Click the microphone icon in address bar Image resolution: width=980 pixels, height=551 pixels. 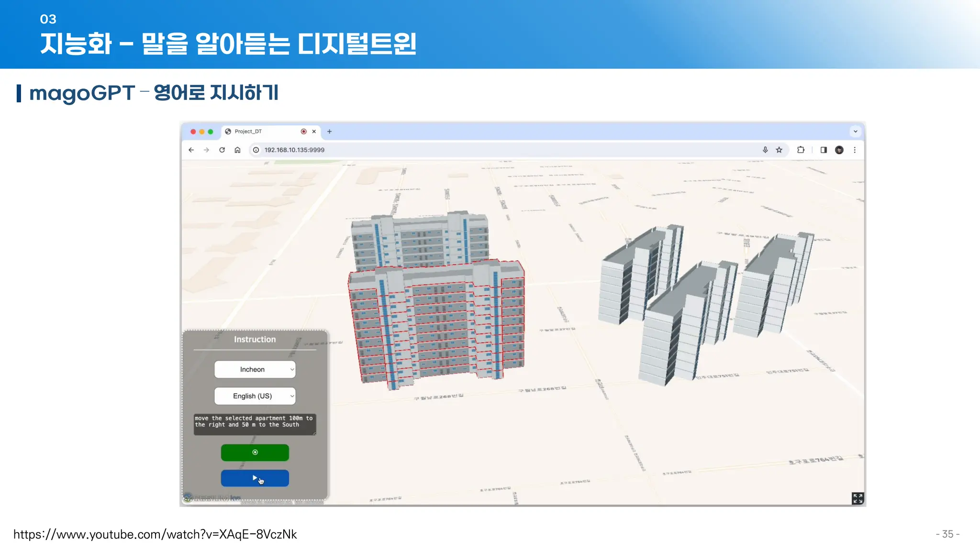point(765,150)
